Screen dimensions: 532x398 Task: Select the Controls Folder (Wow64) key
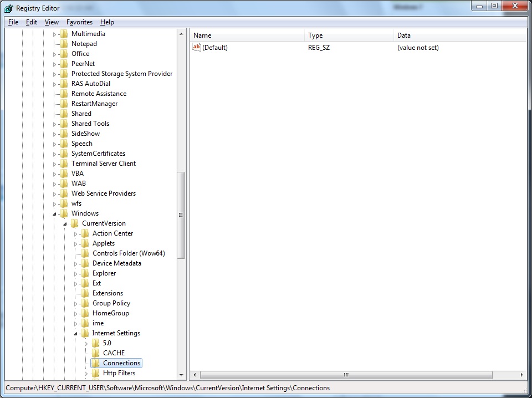tap(129, 253)
